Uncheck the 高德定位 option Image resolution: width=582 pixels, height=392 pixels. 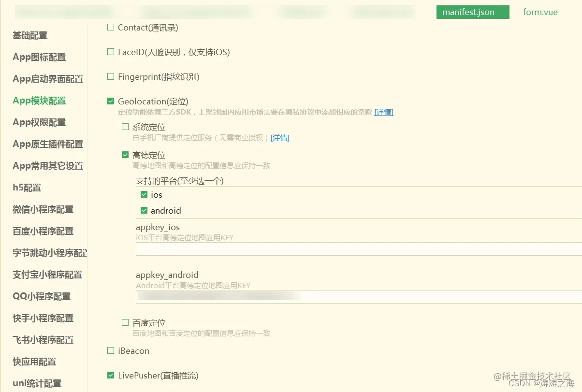(x=126, y=155)
